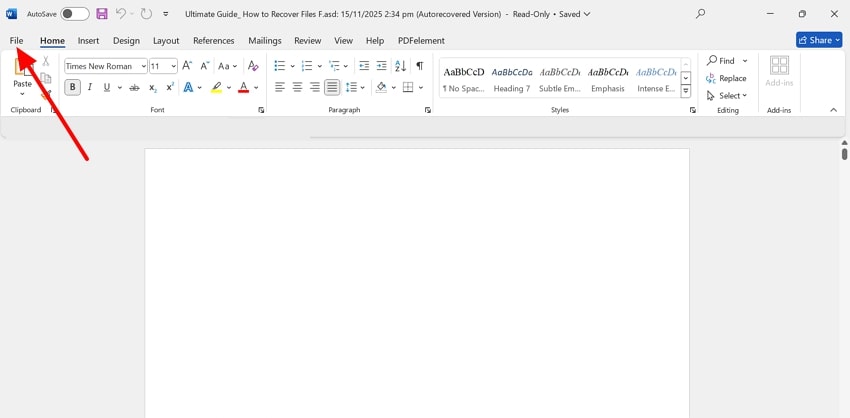The height and width of the screenshot is (418, 850).
Task: Click the Replace button
Action: coord(726,78)
